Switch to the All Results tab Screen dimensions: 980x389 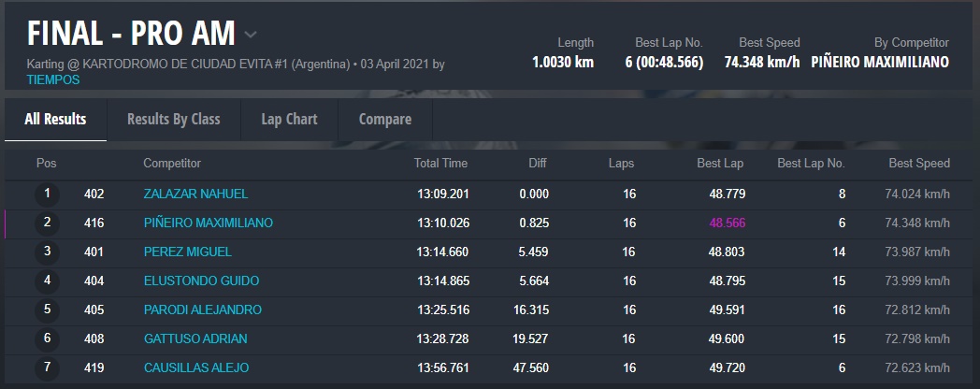click(55, 119)
